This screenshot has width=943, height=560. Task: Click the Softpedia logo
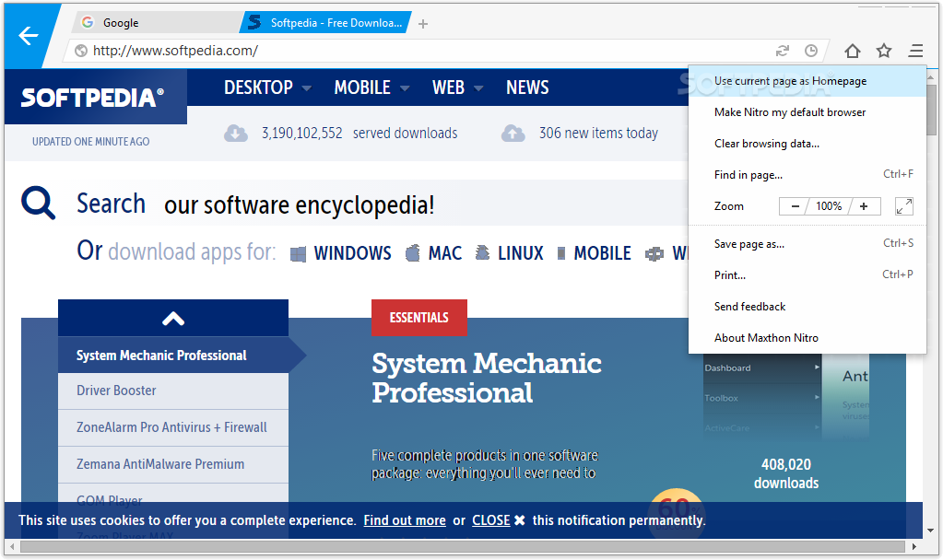pos(92,98)
